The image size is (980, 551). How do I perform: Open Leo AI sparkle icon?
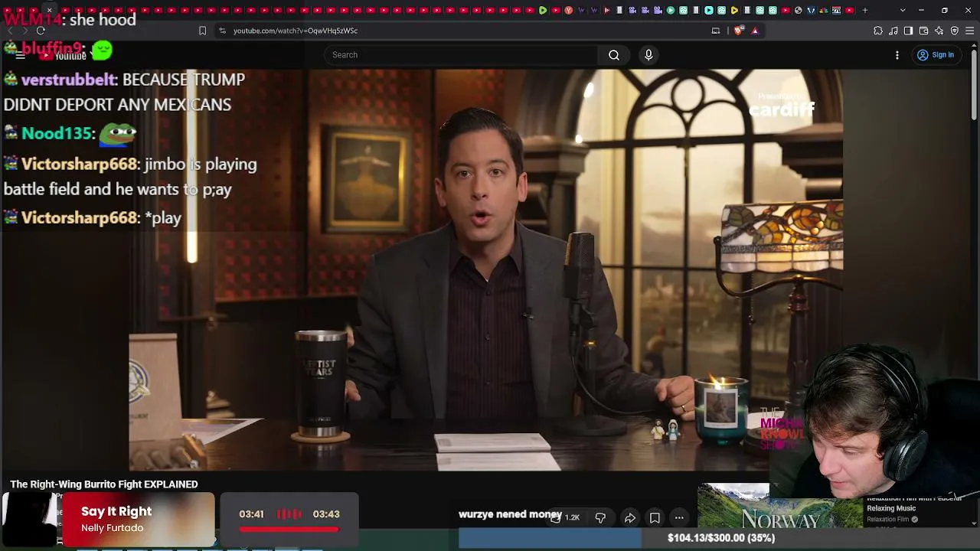pos(939,31)
